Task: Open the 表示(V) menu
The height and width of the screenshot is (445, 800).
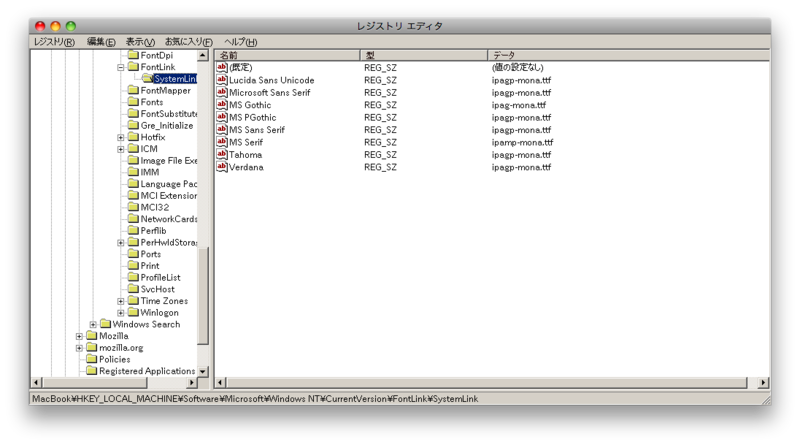Action: 140,42
